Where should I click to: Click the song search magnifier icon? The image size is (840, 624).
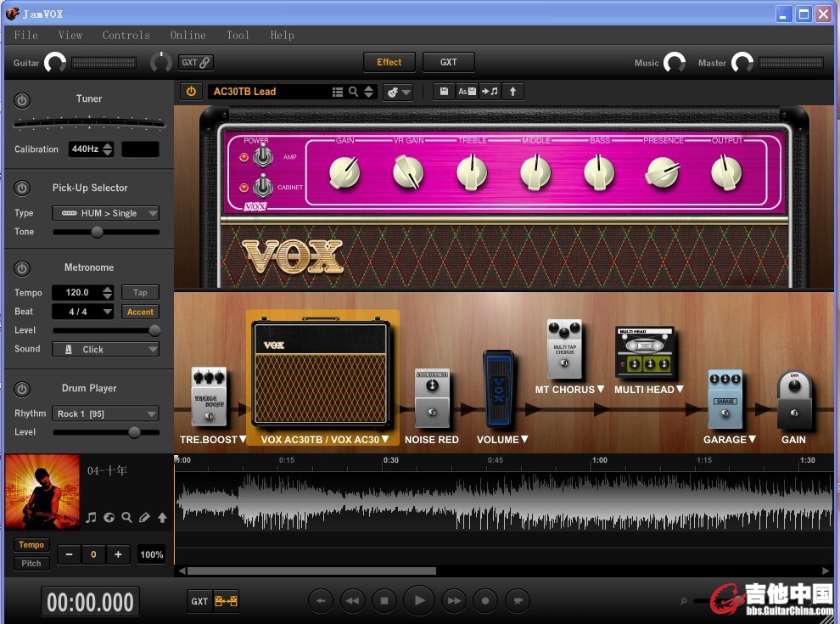point(127,517)
